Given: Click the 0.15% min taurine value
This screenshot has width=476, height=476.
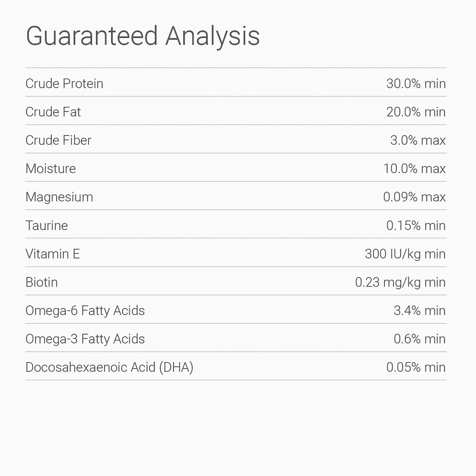Looking at the screenshot, I should [x=416, y=226].
